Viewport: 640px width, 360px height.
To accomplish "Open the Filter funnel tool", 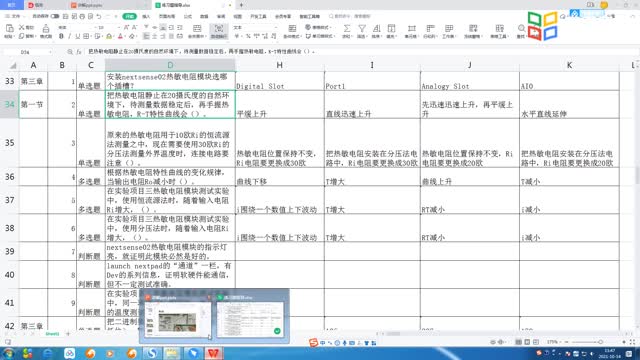I will tap(362, 31).
